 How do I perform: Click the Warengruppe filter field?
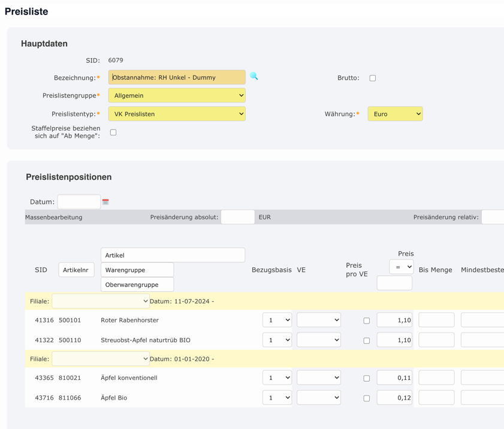(x=138, y=270)
